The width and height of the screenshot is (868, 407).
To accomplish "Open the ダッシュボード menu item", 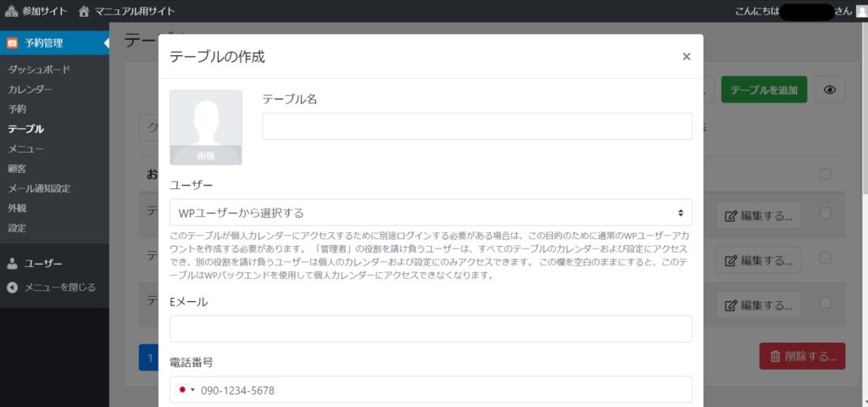I will click(39, 70).
